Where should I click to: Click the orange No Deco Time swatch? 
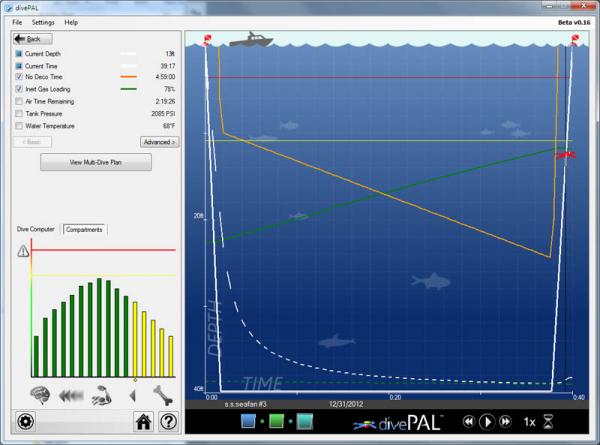click(129, 77)
